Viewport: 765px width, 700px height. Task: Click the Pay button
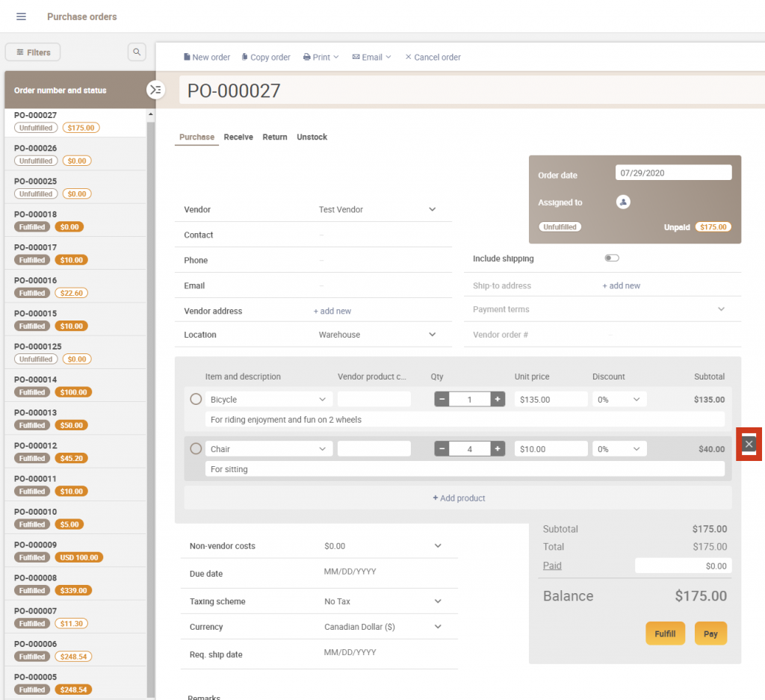coord(710,634)
